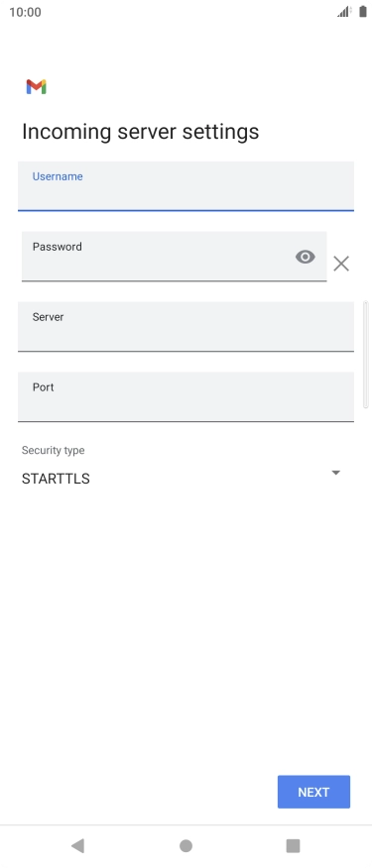Clear the Password field with X icon
Image resolution: width=372 pixels, height=868 pixels.
coord(341,264)
